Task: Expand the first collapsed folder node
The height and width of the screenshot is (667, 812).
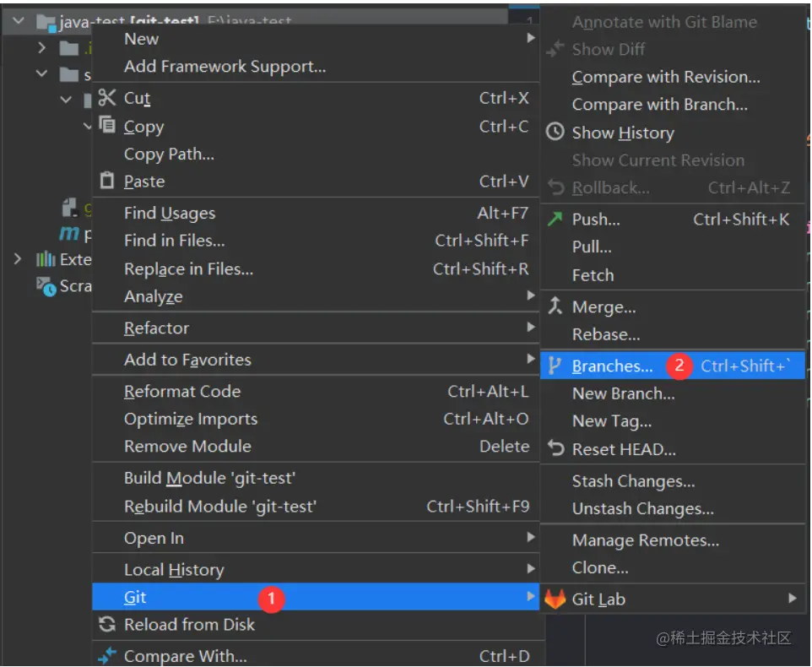Action: [x=42, y=48]
